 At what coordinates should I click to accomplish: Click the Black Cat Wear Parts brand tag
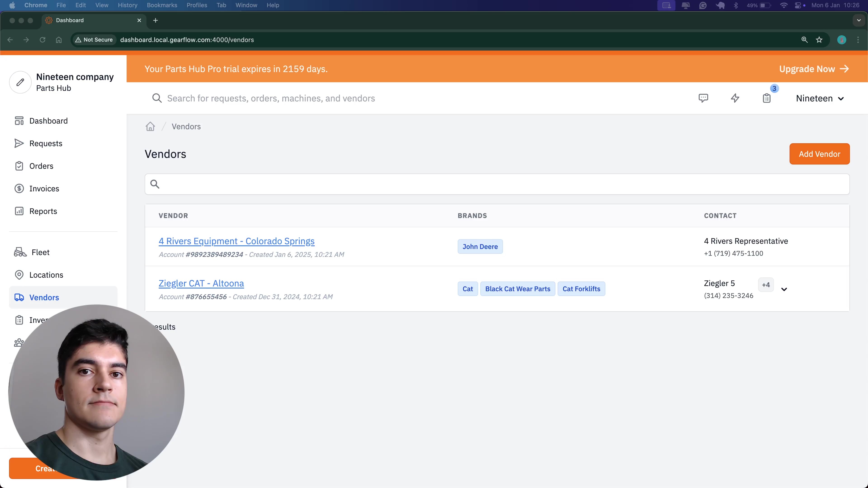click(518, 289)
